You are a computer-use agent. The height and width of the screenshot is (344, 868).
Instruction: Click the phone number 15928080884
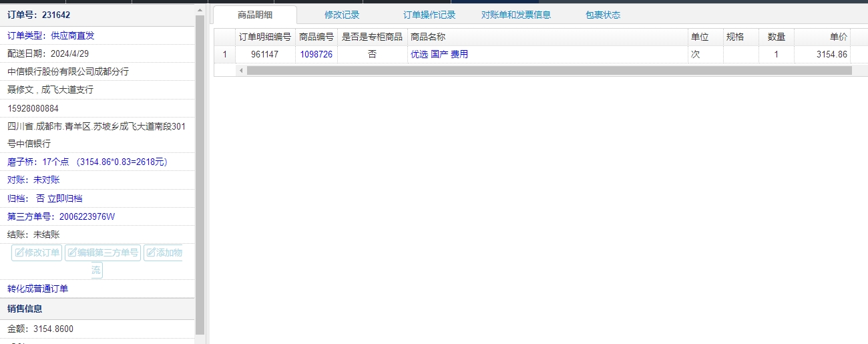(33, 108)
